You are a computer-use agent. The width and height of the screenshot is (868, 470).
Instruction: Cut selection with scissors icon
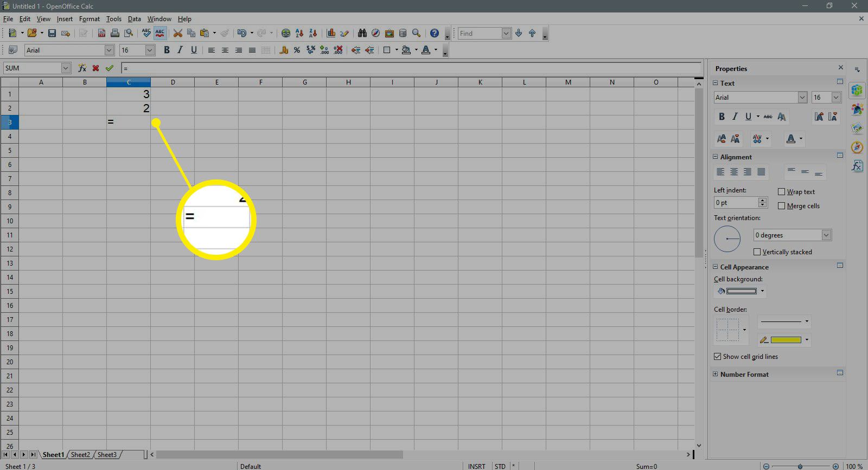coord(177,33)
